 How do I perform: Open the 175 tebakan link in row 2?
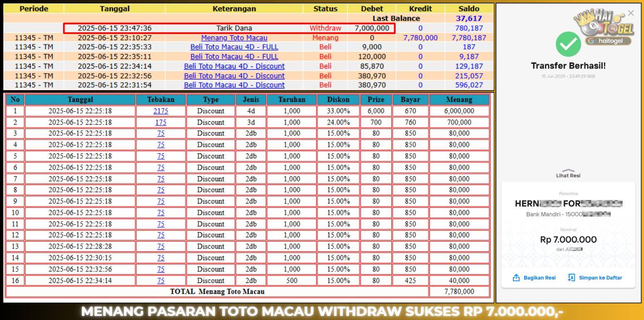tap(161, 122)
